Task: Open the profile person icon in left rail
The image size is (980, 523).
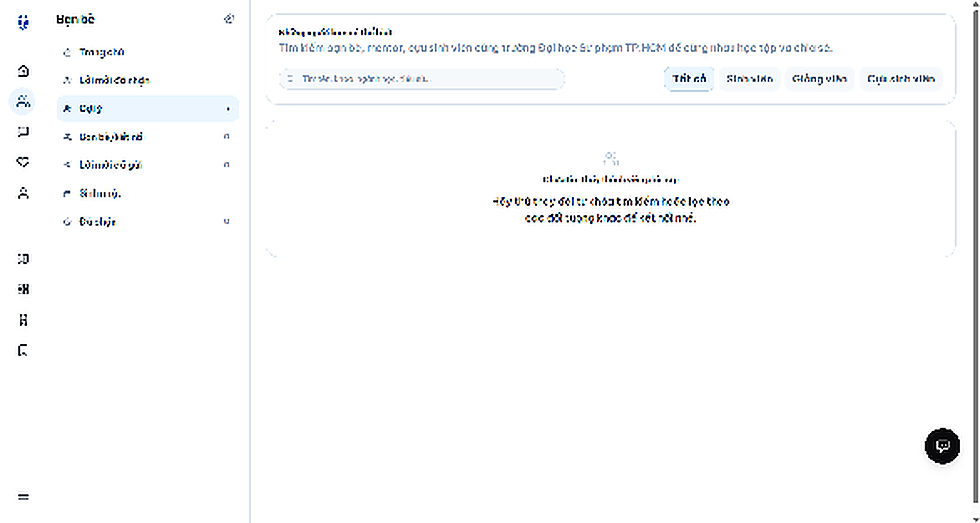Action: pos(23,193)
